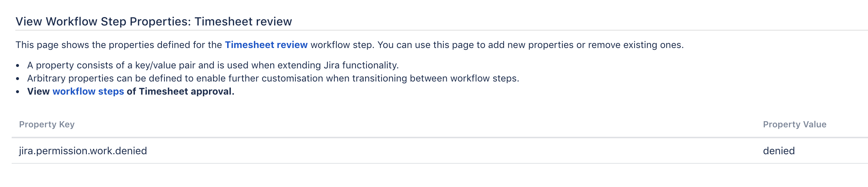868x187 pixels.
Task: Open the Timesheet review workflow step link
Action: pos(266,45)
